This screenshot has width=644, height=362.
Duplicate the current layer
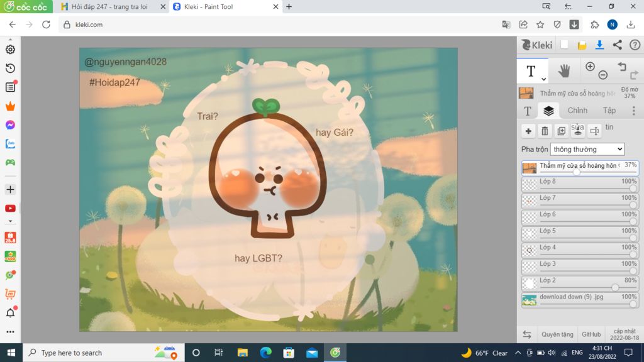(561, 131)
